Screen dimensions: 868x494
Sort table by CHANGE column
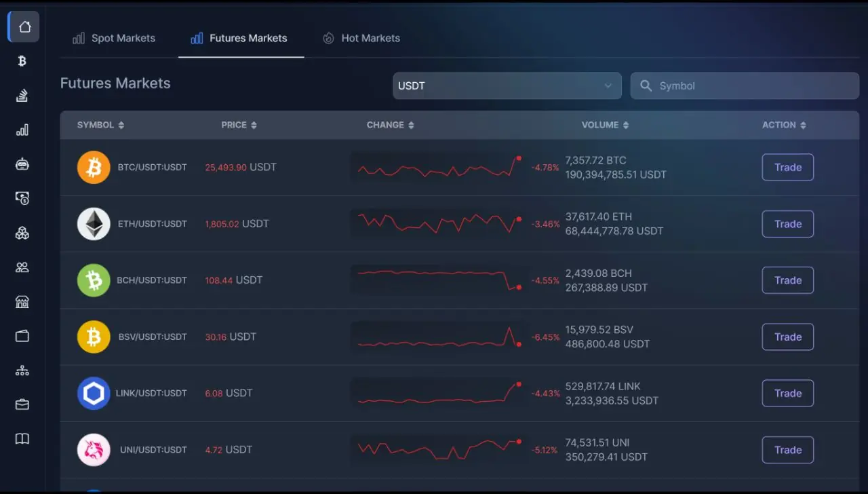(391, 125)
